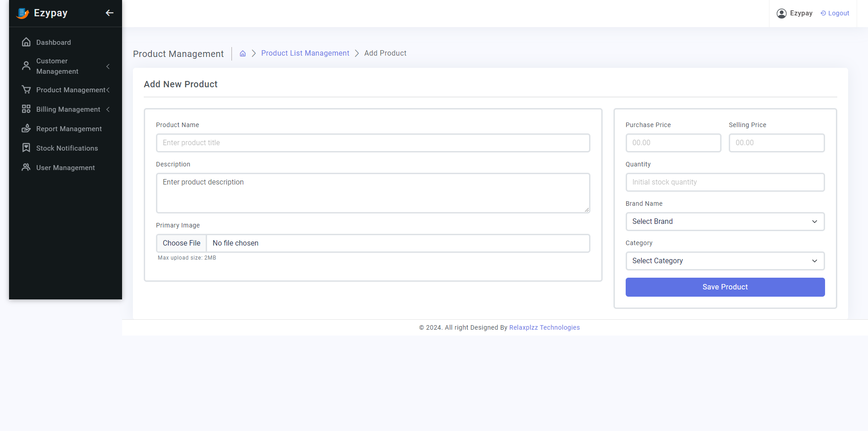Click the breadcrumb home icon

(243, 53)
